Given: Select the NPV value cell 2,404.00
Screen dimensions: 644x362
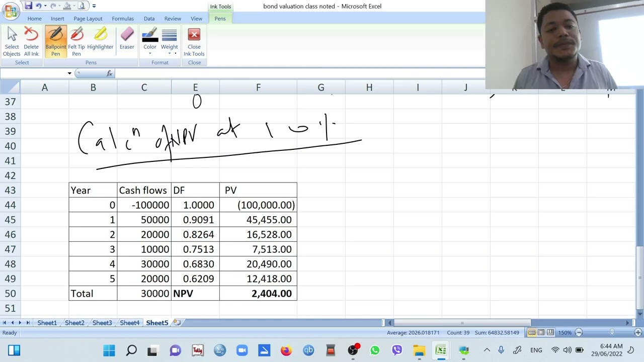Looking at the screenshot, I should [258, 294].
